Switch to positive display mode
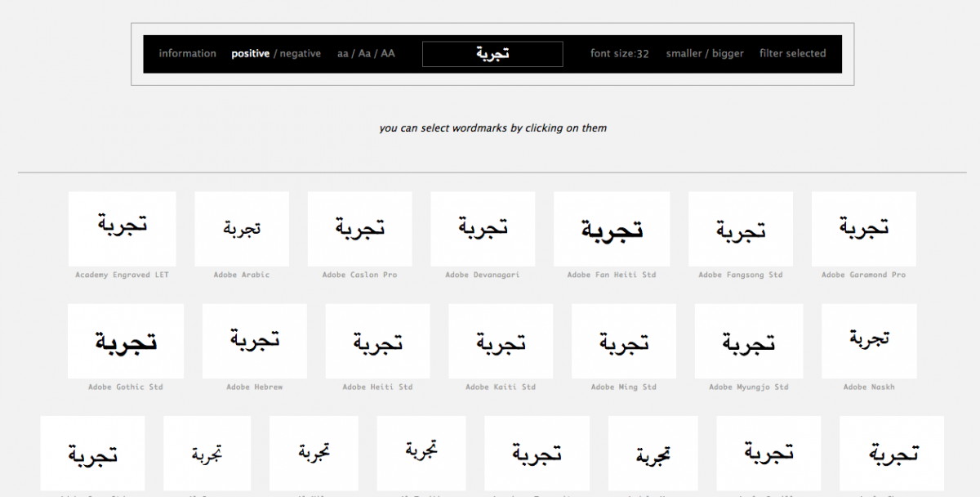Viewport: 980px width, 497px height. tap(250, 54)
